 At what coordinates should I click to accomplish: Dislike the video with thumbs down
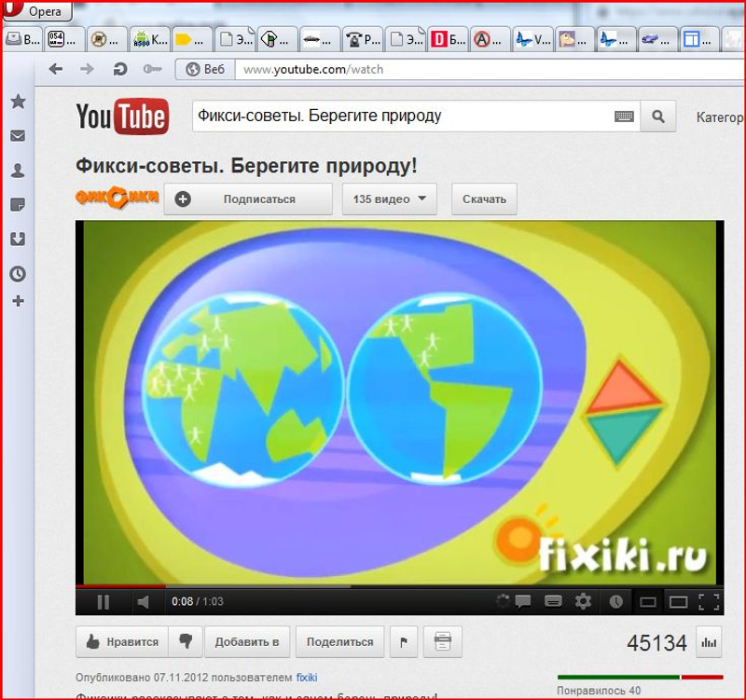coord(186,641)
